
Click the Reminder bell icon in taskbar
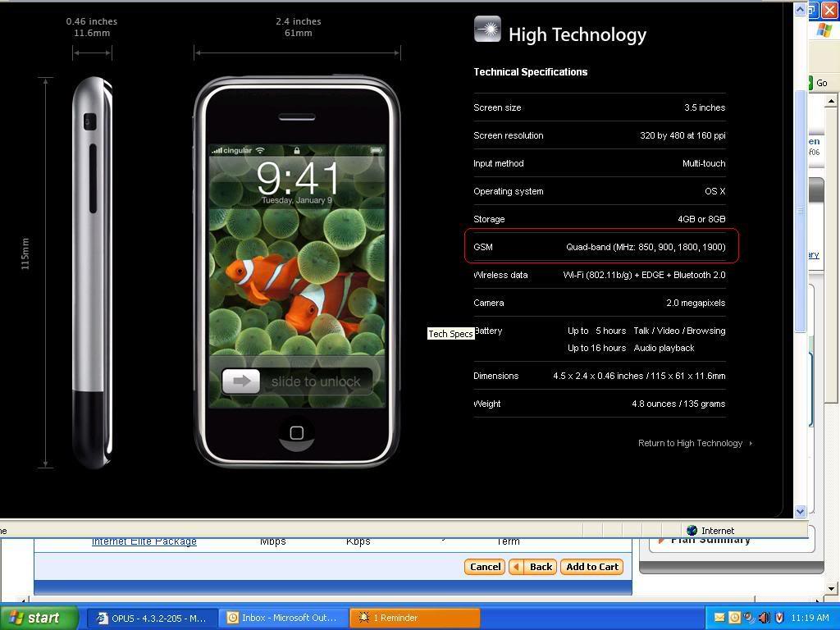coord(364,618)
